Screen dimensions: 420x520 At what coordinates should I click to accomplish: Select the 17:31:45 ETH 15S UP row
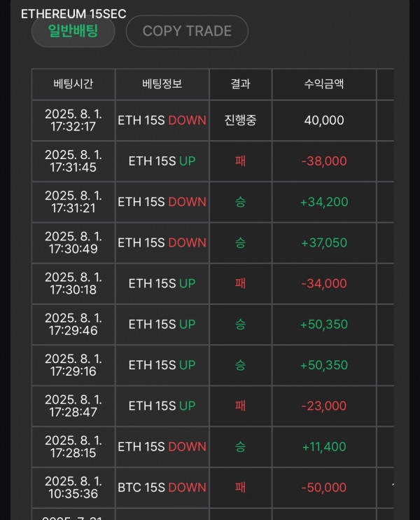[213, 161]
